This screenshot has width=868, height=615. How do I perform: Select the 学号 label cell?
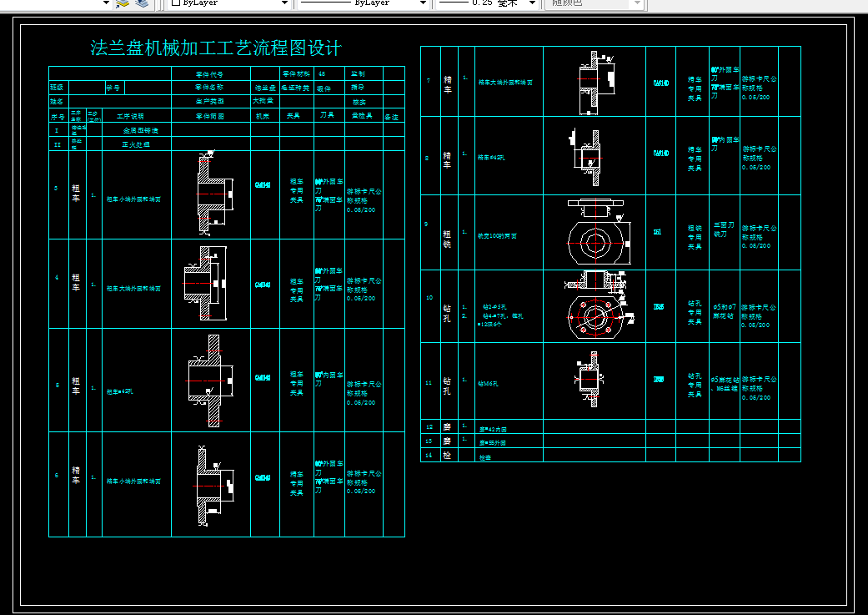click(x=113, y=88)
